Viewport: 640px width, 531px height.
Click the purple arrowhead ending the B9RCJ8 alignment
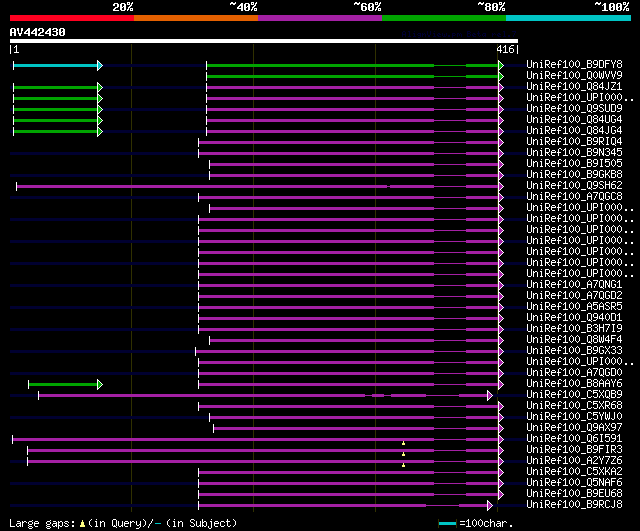tap(490, 506)
